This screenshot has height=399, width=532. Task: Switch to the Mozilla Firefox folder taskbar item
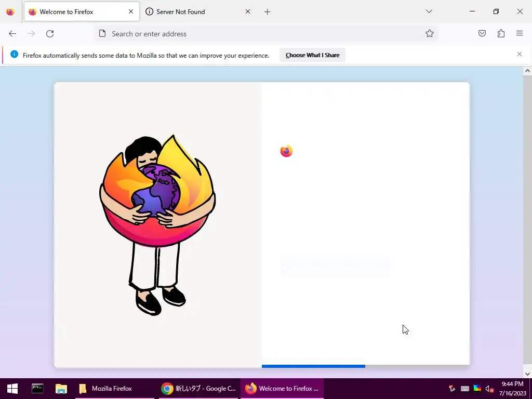(x=115, y=389)
